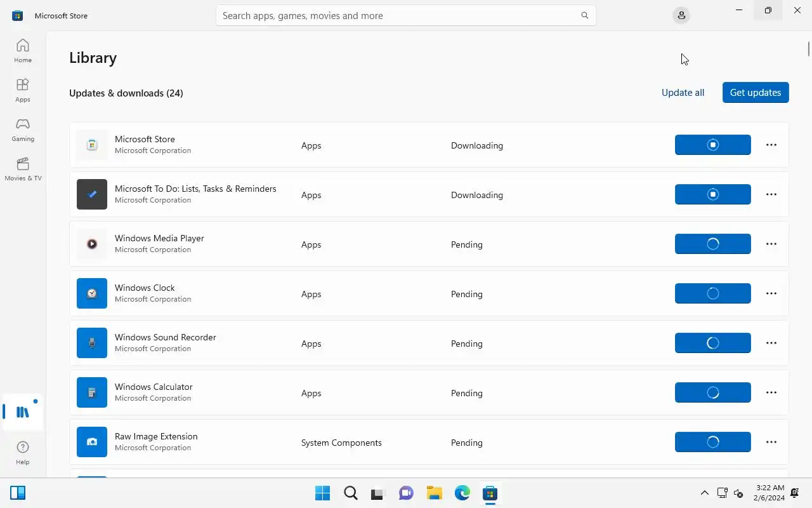Open Task View on the taskbar
812x508 pixels.
click(x=378, y=493)
